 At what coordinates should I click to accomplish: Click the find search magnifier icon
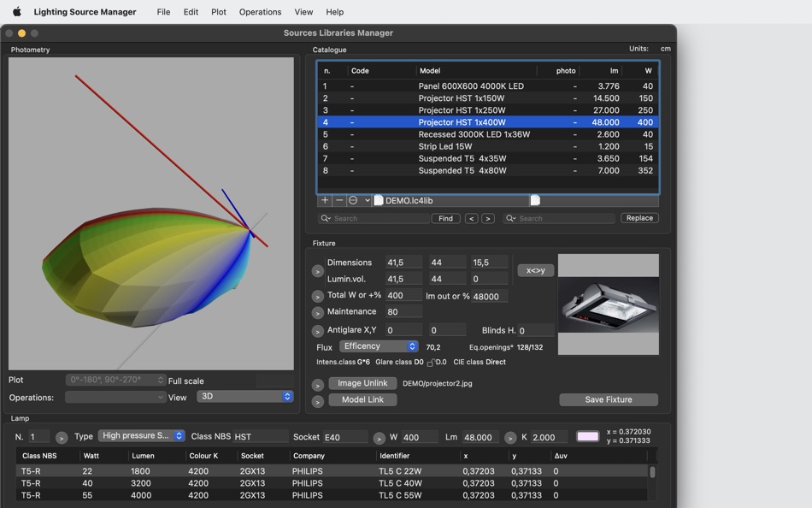click(x=326, y=218)
